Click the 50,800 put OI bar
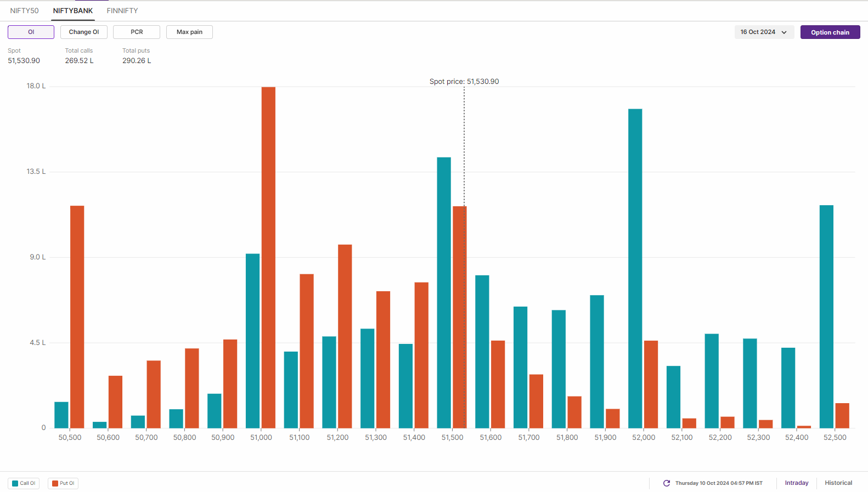Screen dimensions: 868x492 point(192,388)
